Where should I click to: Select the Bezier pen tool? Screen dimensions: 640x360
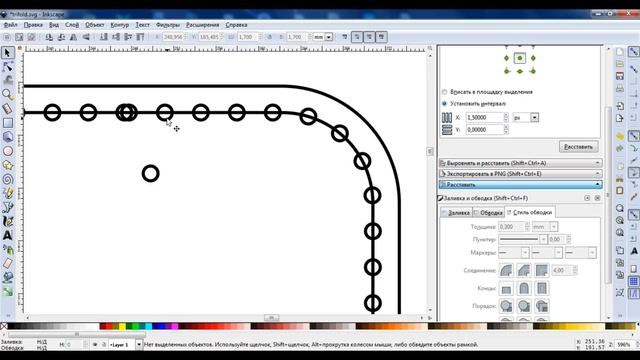[x=7, y=207]
